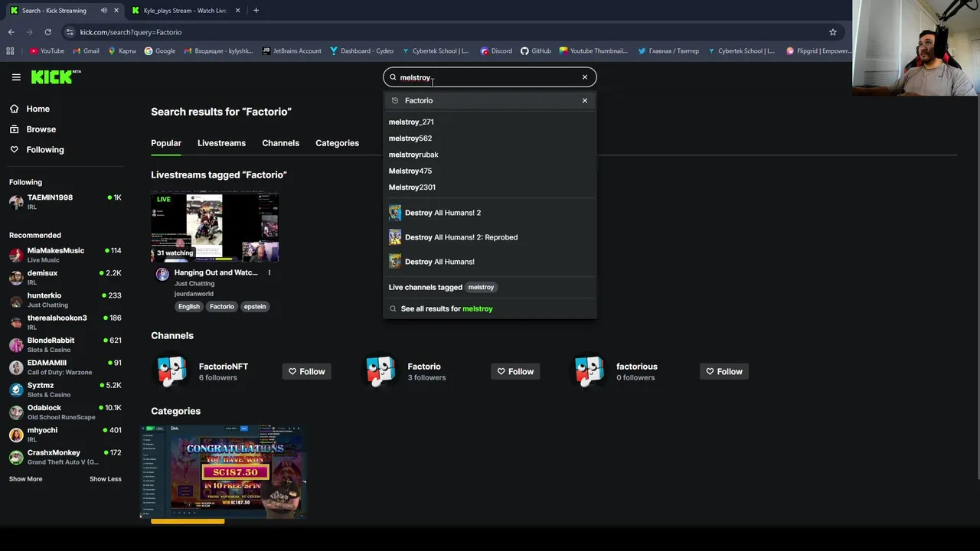This screenshot has height=551, width=980.
Task: Collapse recommended list with Show Less
Action: coord(105,479)
